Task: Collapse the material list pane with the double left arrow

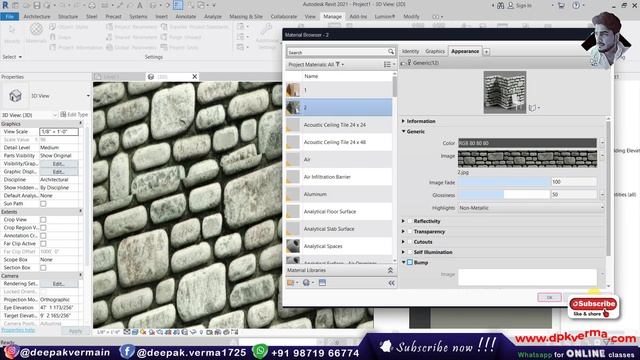Action: coord(391,283)
